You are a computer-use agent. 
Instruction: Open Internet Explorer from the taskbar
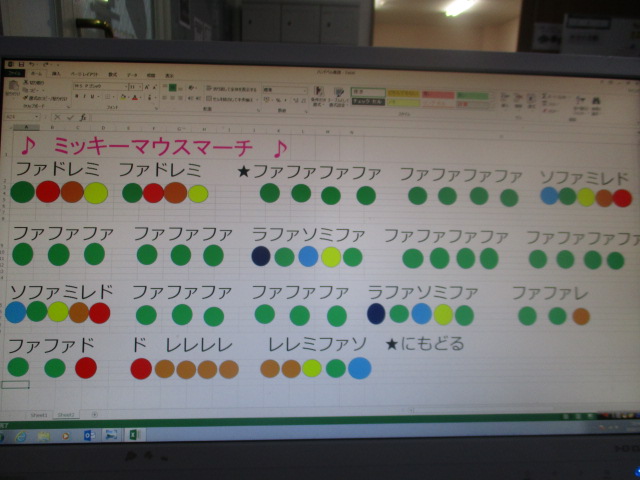[x=20, y=436]
